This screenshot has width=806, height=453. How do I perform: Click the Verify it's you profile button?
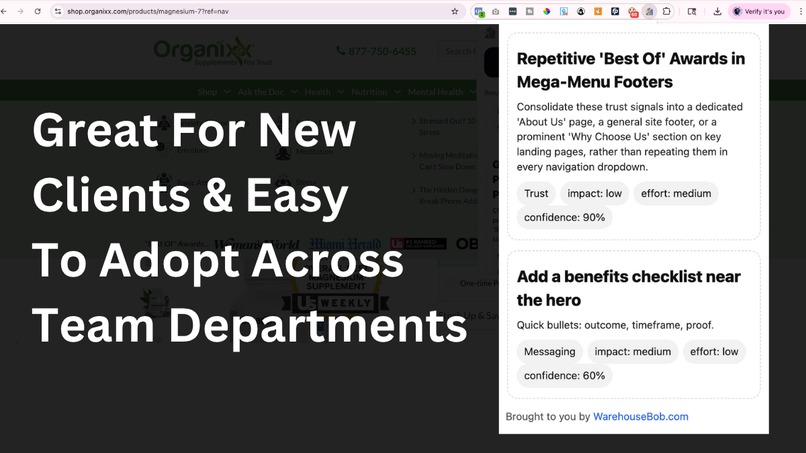(x=760, y=11)
